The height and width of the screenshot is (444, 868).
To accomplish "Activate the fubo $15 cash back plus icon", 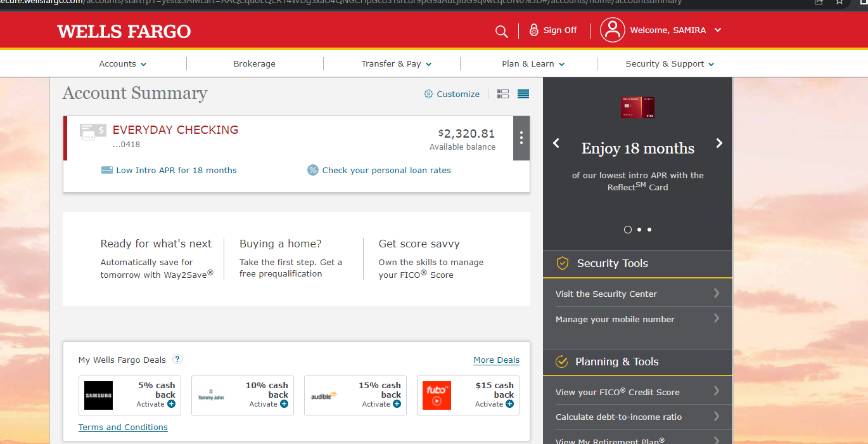I will tap(509, 404).
